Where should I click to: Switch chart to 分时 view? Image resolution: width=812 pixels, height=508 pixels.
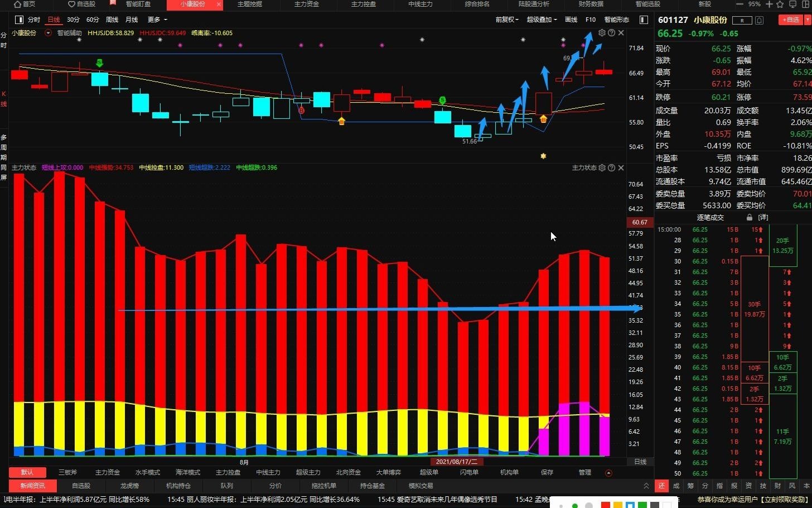pyautogui.click(x=34, y=20)
